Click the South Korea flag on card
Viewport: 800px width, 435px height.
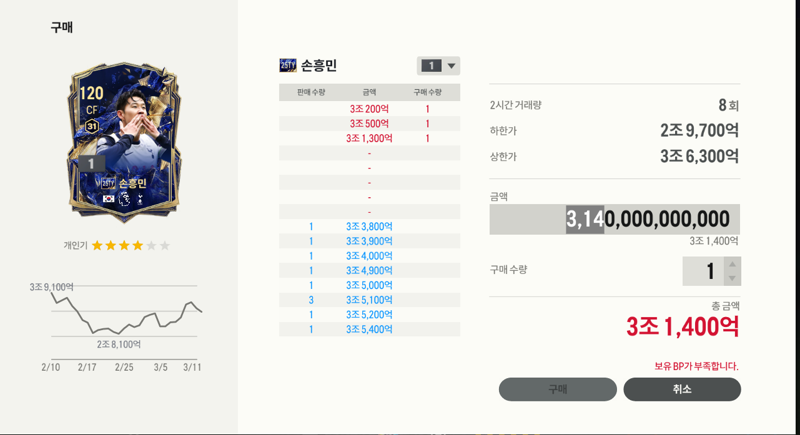pos(108,199)
